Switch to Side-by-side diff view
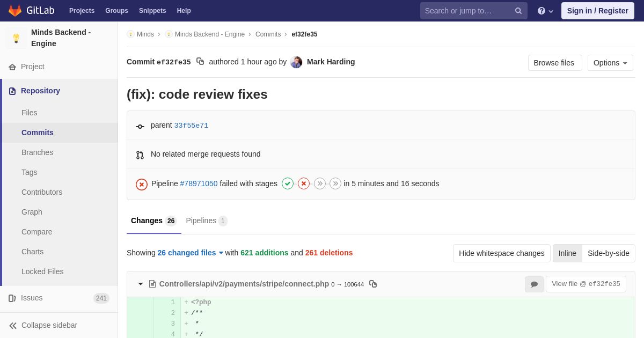The image size is (644, 338). [x=608, y=253]
